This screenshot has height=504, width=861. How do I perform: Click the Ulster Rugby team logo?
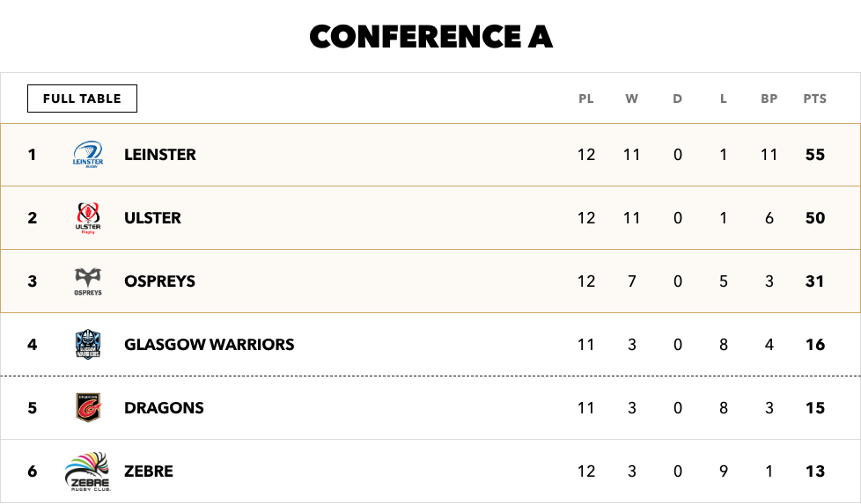coord(88,218)
